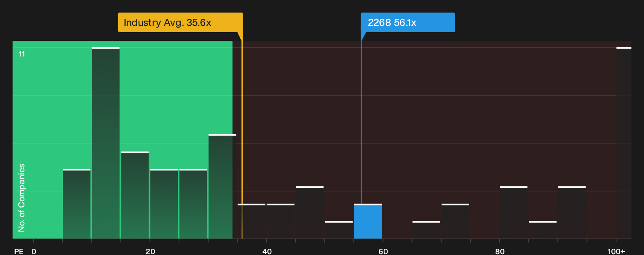Select the histogram bar at PE 25-30
This screenshot has height=255, width=644.
click(x=193, y=204)
